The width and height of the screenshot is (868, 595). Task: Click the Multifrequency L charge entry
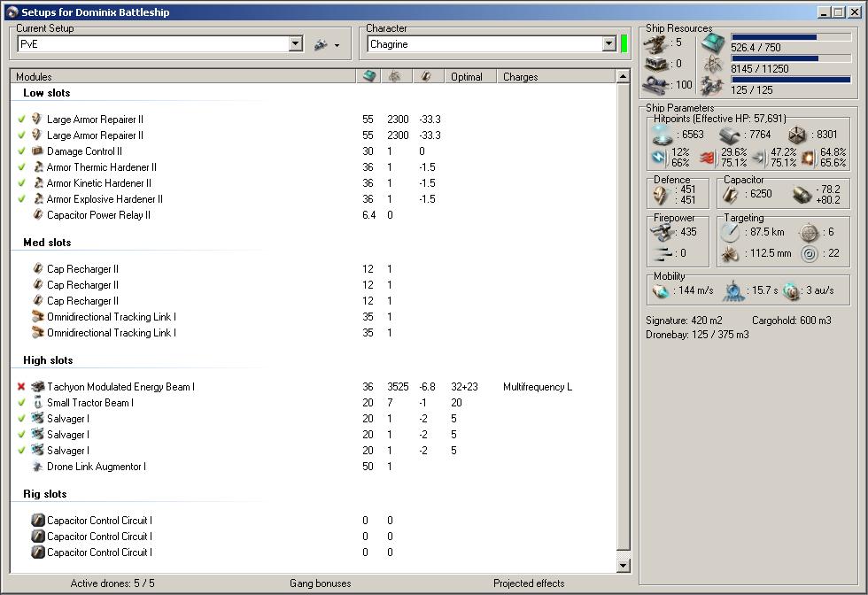(x=538, y=387)
